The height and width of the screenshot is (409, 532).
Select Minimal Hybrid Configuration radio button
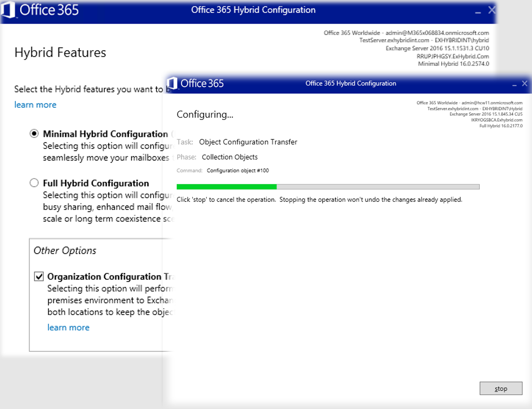(x=34, y=134)
